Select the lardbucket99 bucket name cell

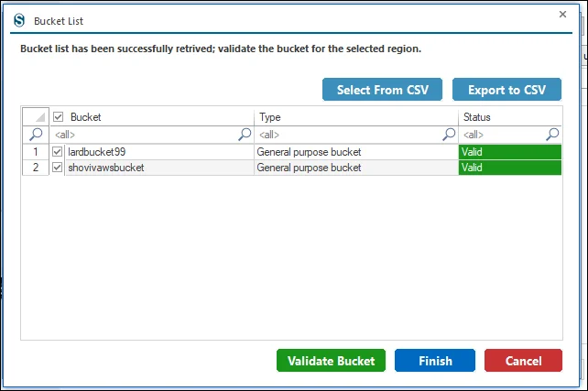[x=159, y=152]
